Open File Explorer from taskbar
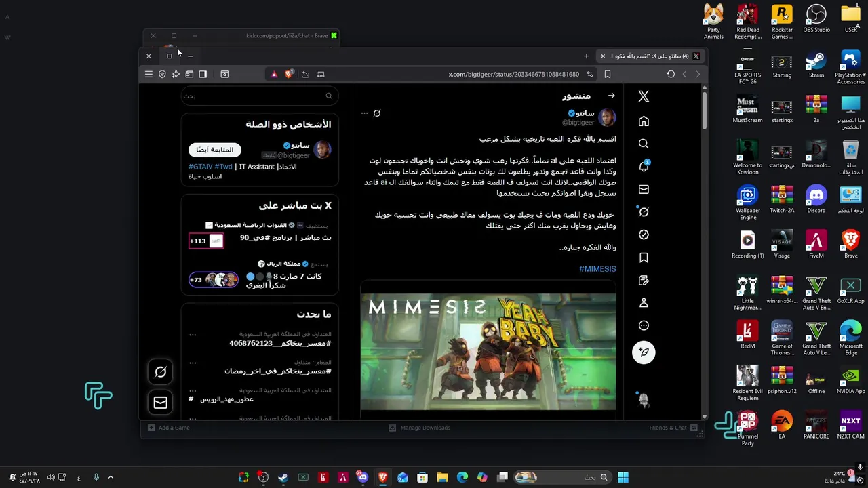Image resolution: width=868 pixels, height=488 pixels. pyautogui.click(x=442, y=477)
